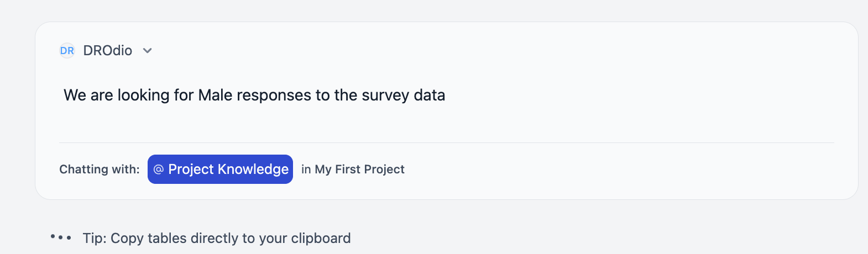Select the Project Knowledge chip label
868x254 pixels.
(220, 170)
